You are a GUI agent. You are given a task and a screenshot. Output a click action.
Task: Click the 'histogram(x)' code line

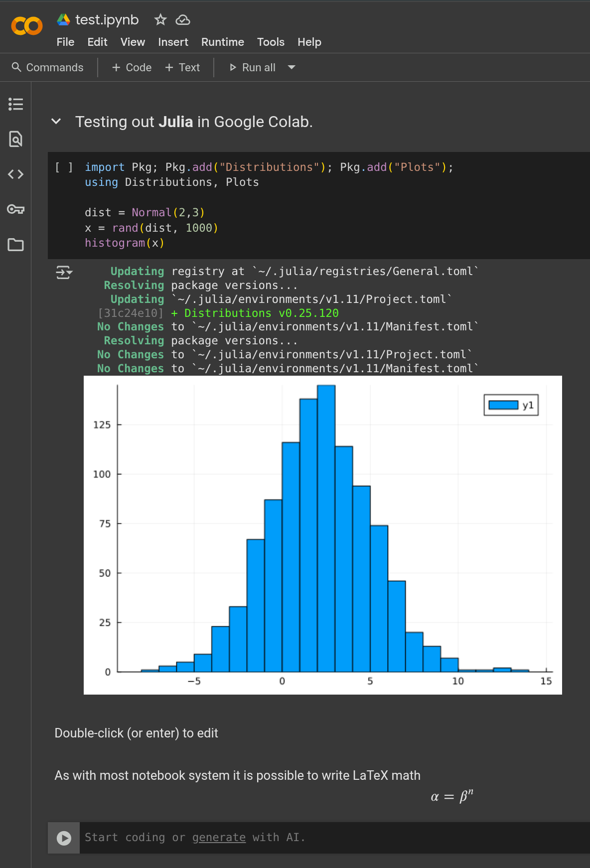125,243
